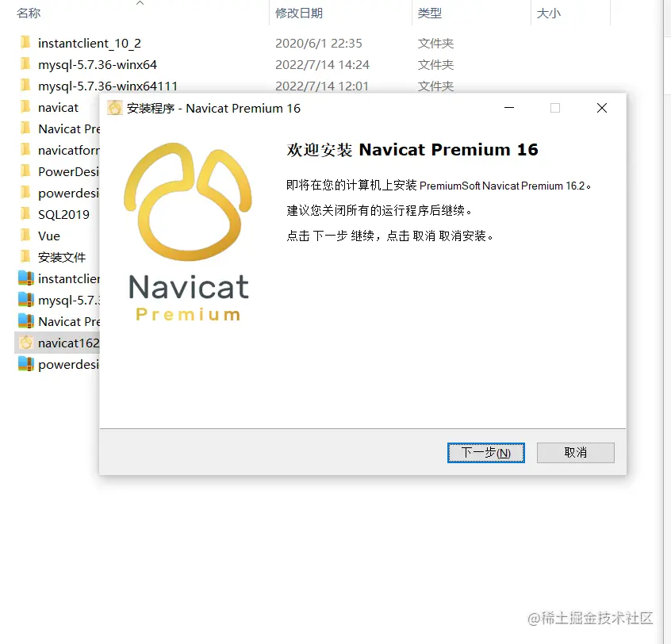
Task: Cancel installation with the 取消 button
Action: click(x=576, y=453)
